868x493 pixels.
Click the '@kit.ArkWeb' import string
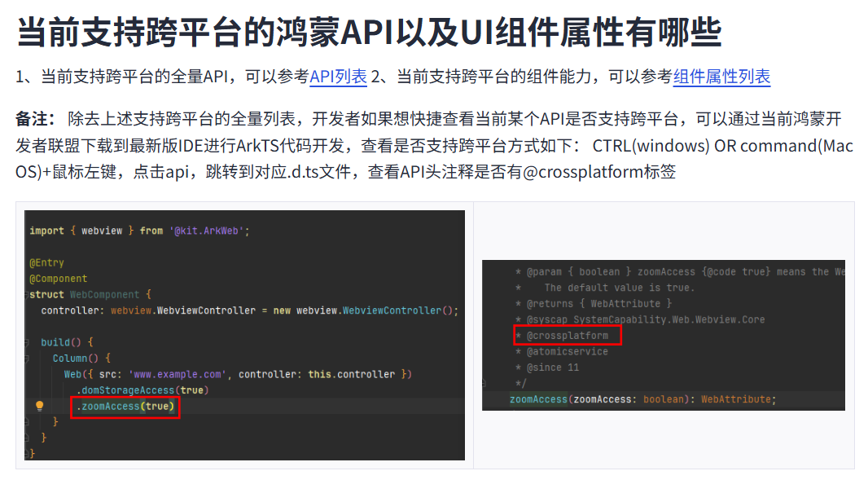[x=208, y=231]
